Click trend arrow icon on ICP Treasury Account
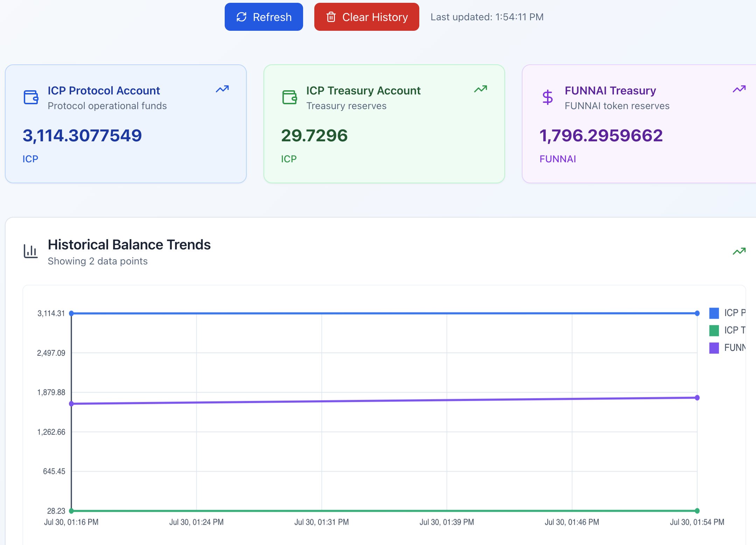Image resolution: width=756 pixels, height=545 pixels. click(481, 89)
